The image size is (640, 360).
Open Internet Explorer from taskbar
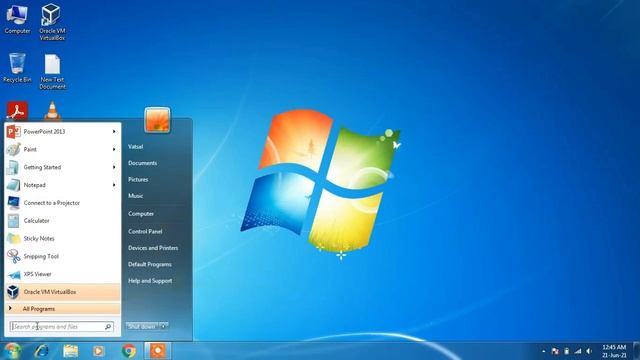coord(42,351)
